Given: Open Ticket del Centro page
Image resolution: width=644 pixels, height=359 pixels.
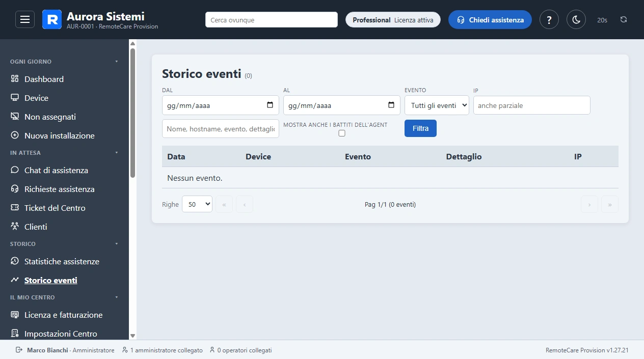Looking at the screenshot, I should pyautogui.click(x=55, y=208).
